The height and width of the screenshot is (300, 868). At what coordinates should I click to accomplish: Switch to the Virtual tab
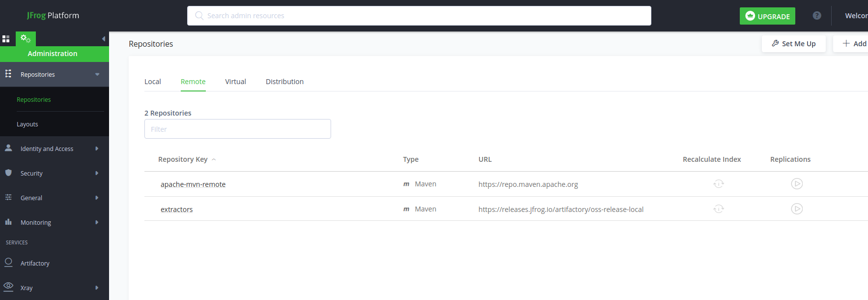(236, 82)
